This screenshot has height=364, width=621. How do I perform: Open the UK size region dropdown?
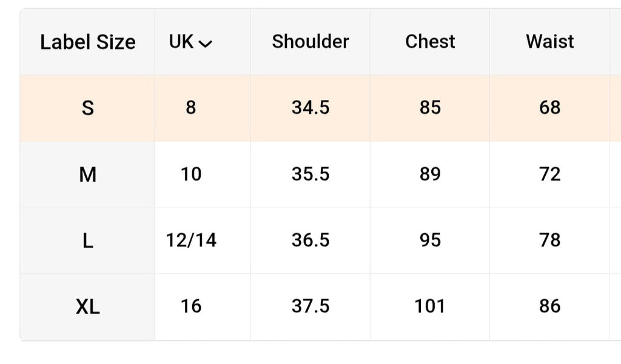pyautogui.click(x=190, y=42)
